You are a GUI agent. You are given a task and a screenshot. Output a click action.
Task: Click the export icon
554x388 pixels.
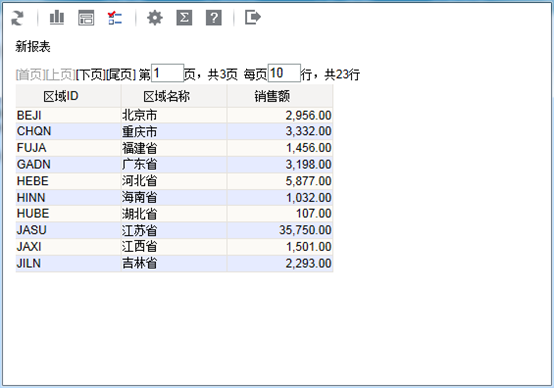coord(253,17)
